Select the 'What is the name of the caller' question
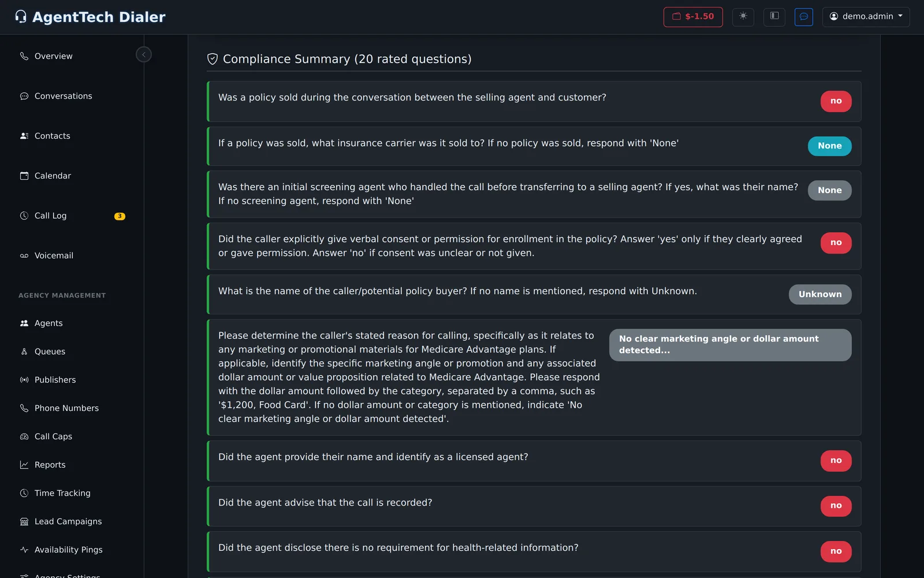 tap(457, 291)
